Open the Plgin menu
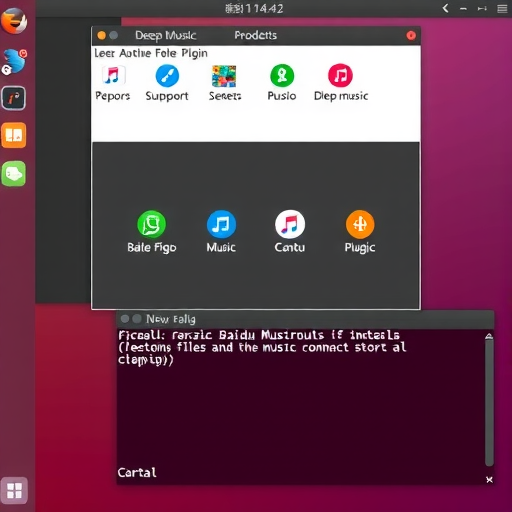The width and height of the screenshot is (512, 512). point(194,53)
